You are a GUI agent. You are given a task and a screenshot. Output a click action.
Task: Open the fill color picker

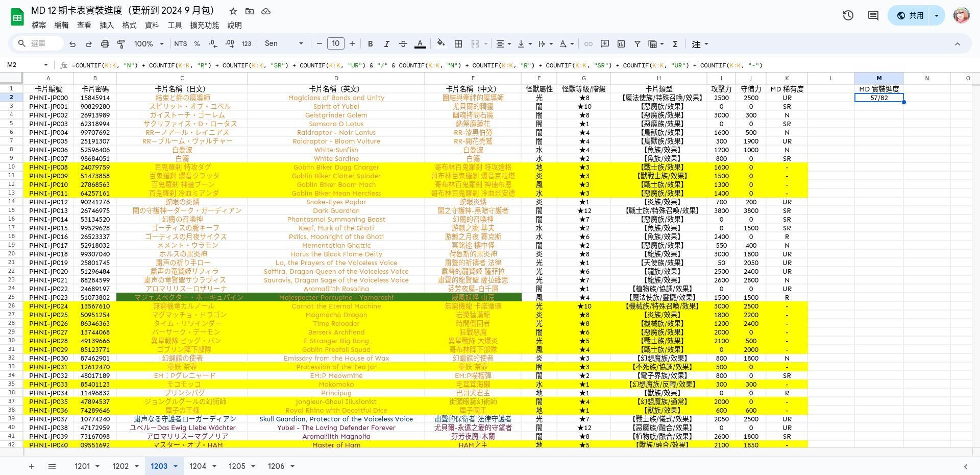coord(441,44)
